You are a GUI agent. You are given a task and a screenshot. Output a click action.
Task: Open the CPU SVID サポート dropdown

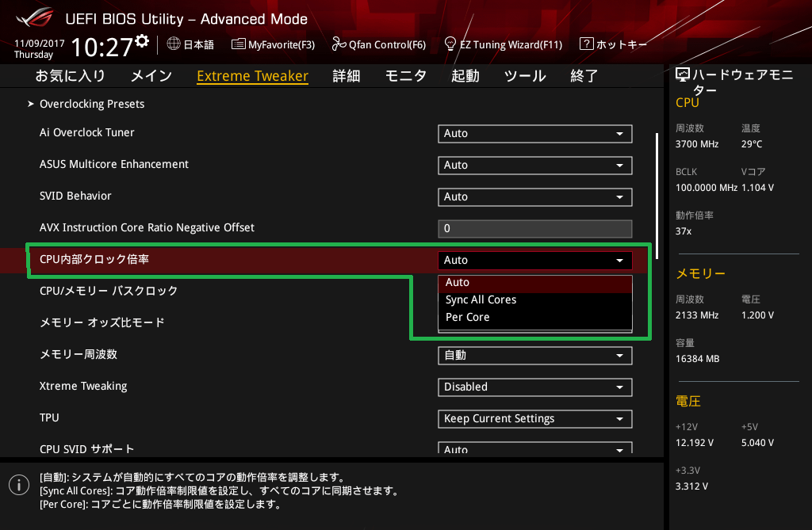[x=535, y=448]
